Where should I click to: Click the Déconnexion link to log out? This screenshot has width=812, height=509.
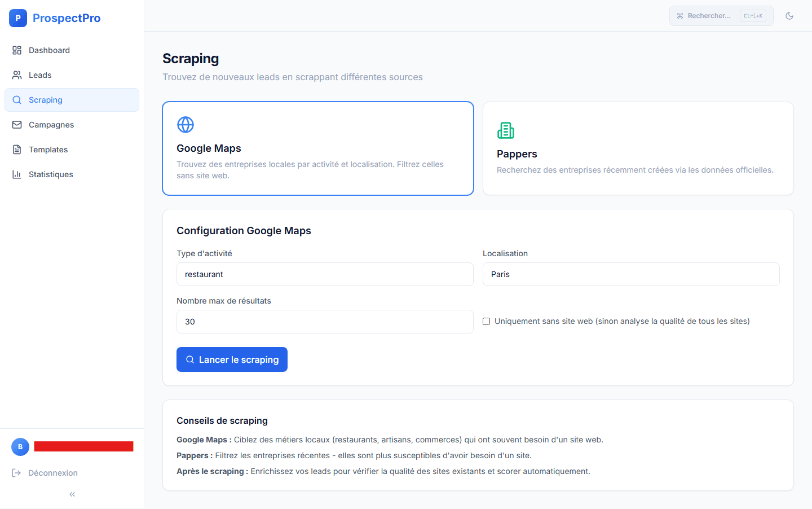click(x=52, y=473)
